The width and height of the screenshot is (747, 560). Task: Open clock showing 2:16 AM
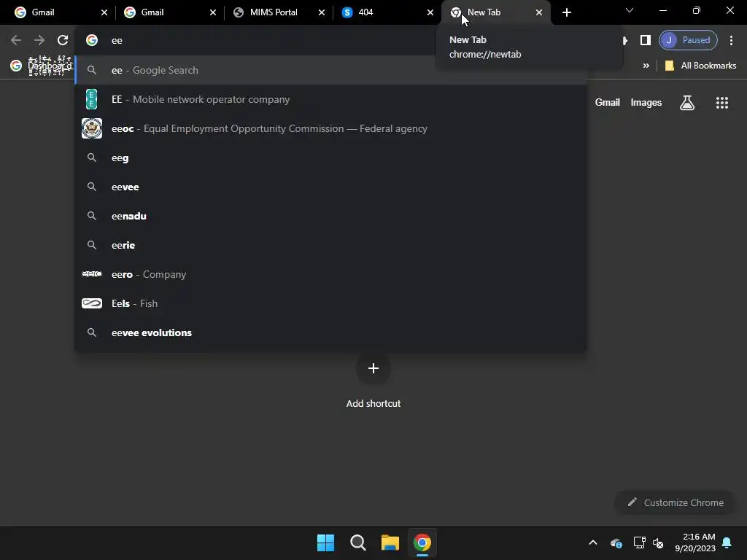coord(695,542)
